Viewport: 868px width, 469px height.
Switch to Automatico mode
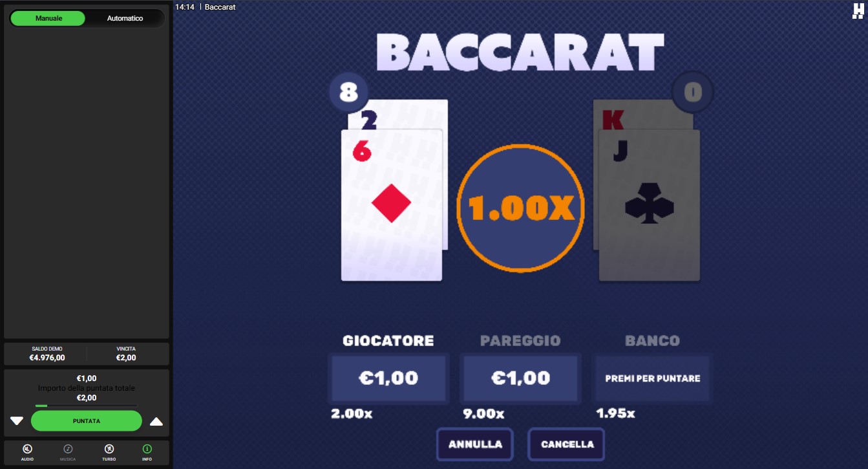125,18
